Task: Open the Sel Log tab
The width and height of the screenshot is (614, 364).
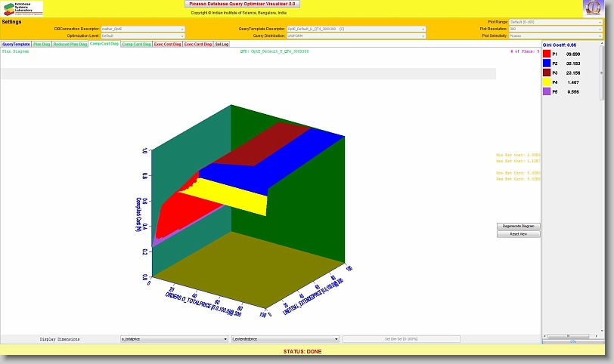Action: click(222, 45)
